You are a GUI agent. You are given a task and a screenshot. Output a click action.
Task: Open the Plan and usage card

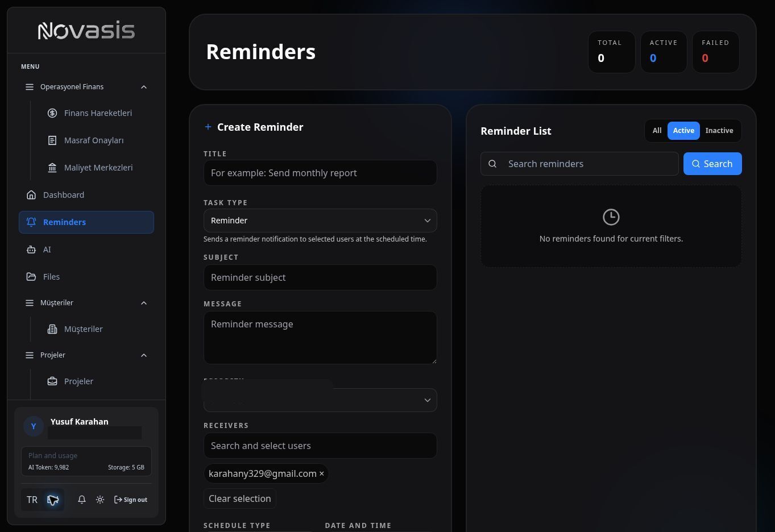point(86,461)
